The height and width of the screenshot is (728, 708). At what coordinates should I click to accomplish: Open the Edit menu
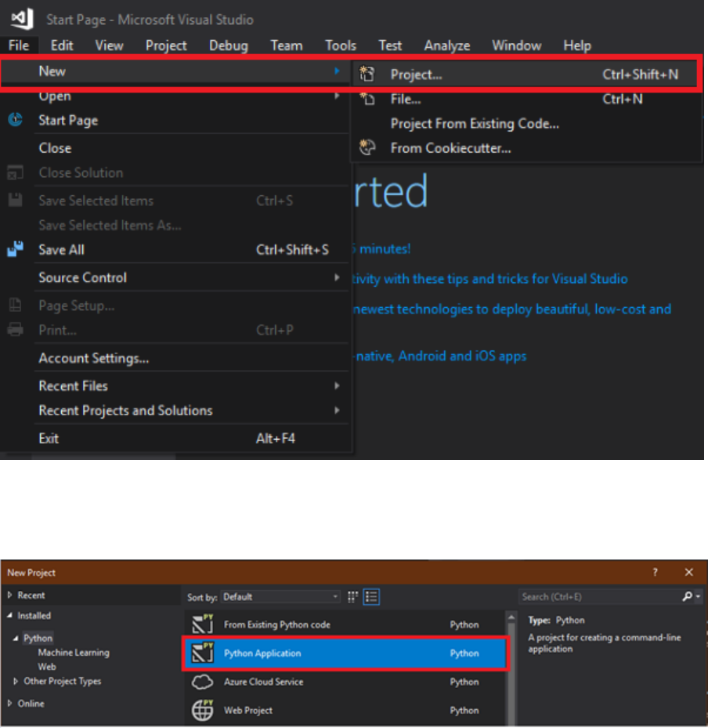point(62,45)
